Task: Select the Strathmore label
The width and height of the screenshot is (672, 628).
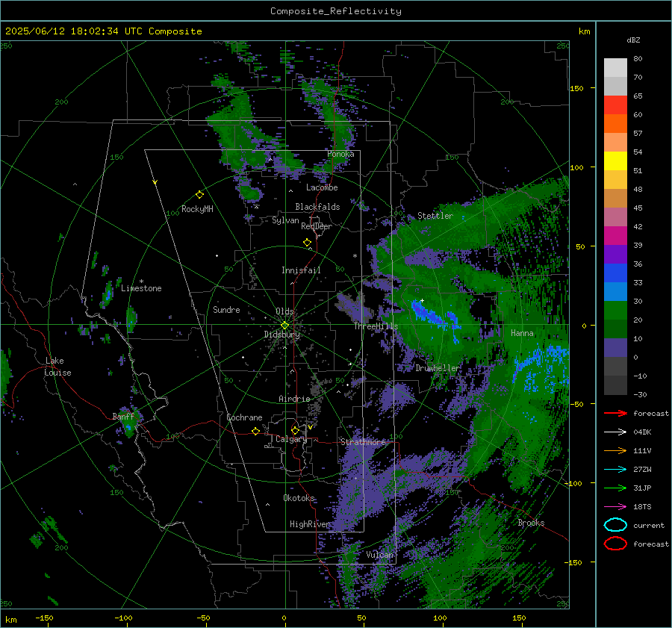Action: pos(363,442)
